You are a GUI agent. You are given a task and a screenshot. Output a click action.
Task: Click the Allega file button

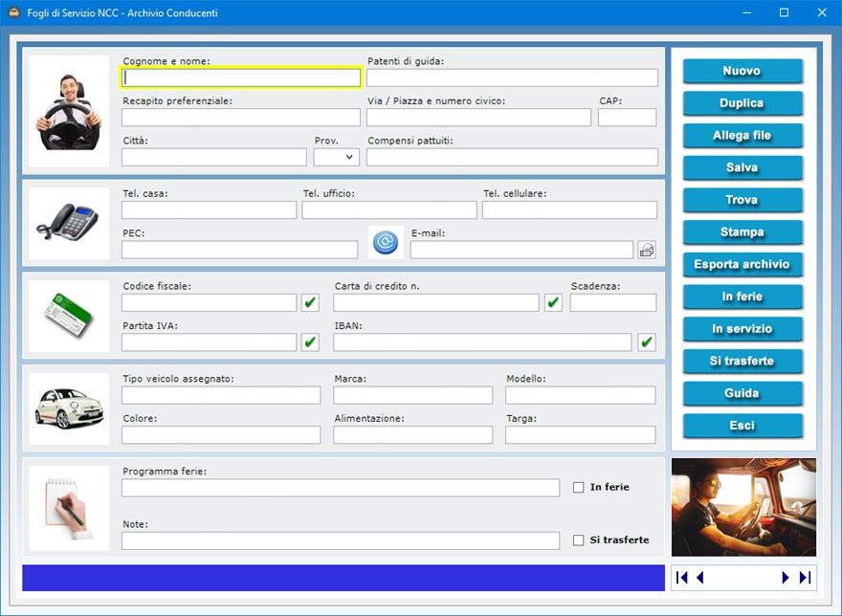click(742, 136)
